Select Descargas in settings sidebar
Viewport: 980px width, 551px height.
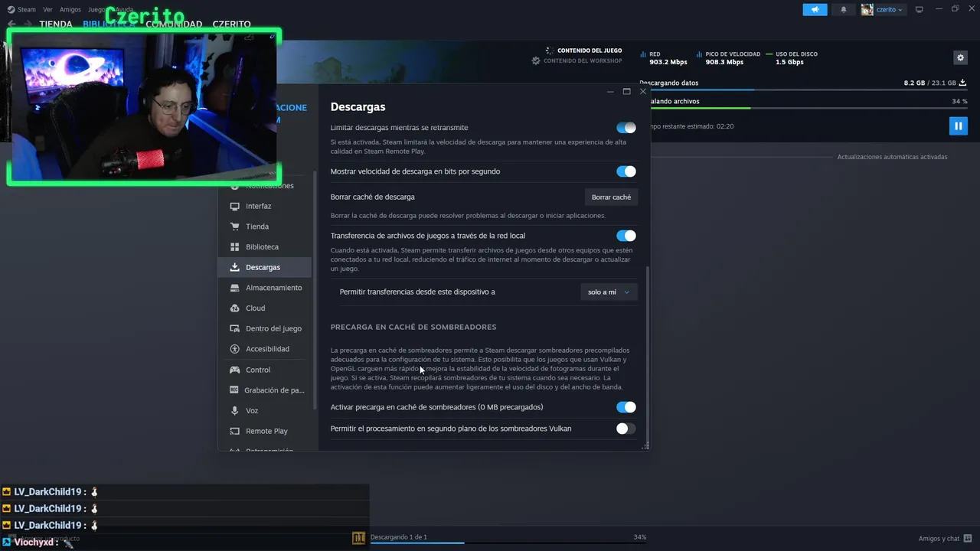tap(265, 267)
